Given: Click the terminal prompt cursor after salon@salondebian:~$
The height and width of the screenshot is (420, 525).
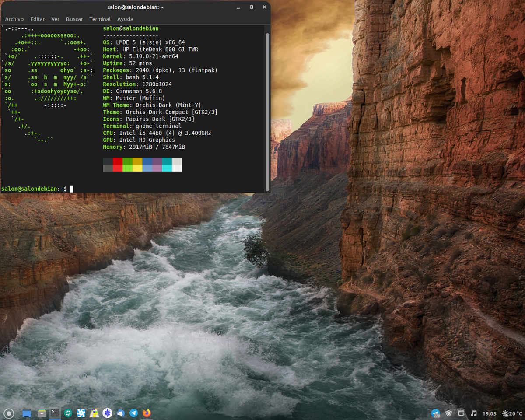Looking at the screenshot, I should tap(72, 189).
